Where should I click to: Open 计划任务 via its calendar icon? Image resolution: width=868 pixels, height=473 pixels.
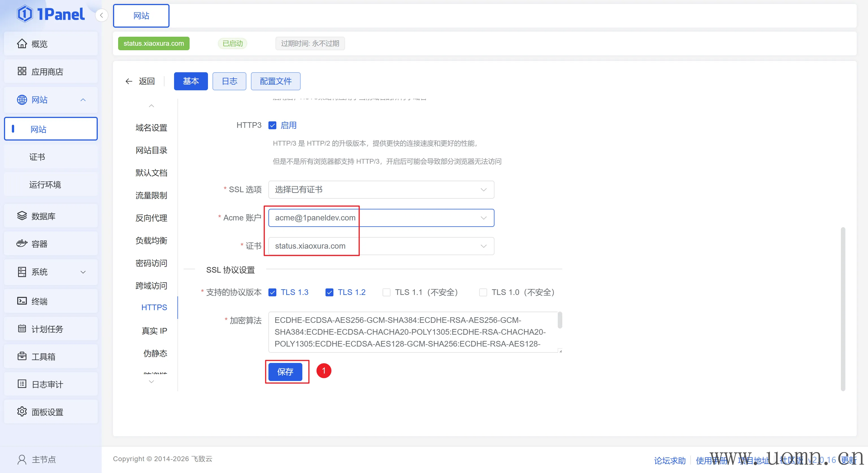tap(22, 329)
